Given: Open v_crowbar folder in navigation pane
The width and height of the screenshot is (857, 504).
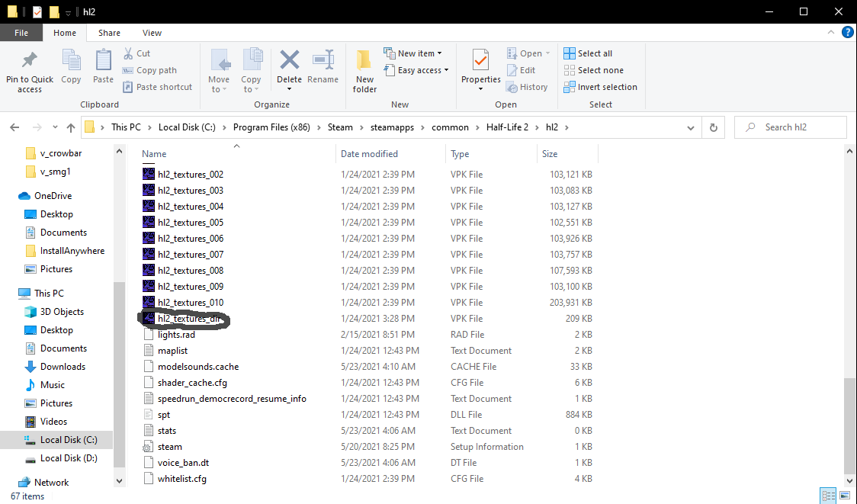Looking at the screenshot, I should click(x=55, y=153).
